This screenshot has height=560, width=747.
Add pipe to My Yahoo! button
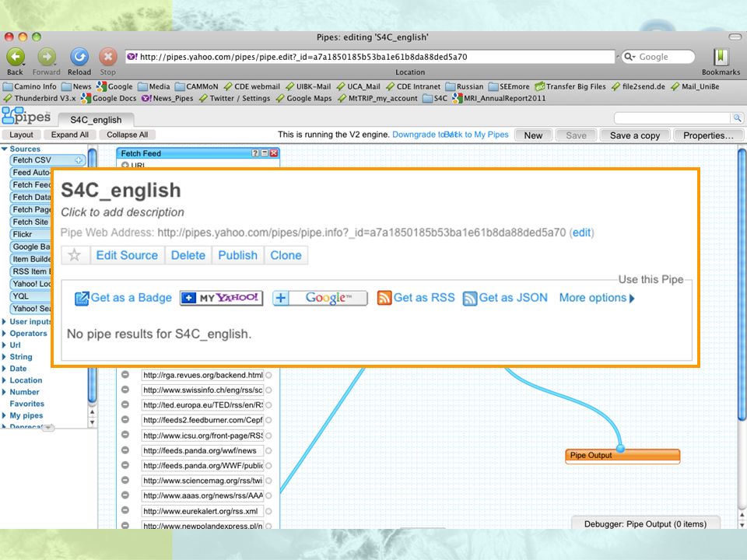coord(222,298)
